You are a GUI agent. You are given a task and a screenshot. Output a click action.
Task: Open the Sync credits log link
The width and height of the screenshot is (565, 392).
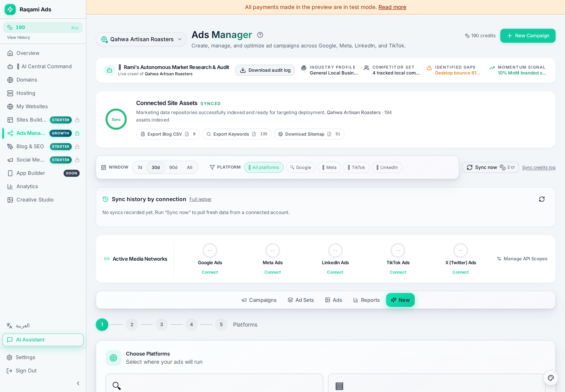pos(539,168)
